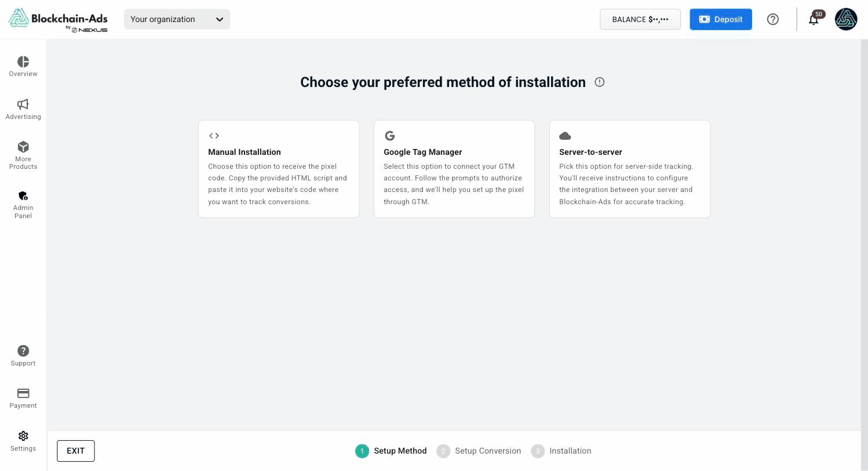The height and width of the screenshot is (471, 868).
Task: Open the Settings gear icon
Action: (x=23, y=436)
